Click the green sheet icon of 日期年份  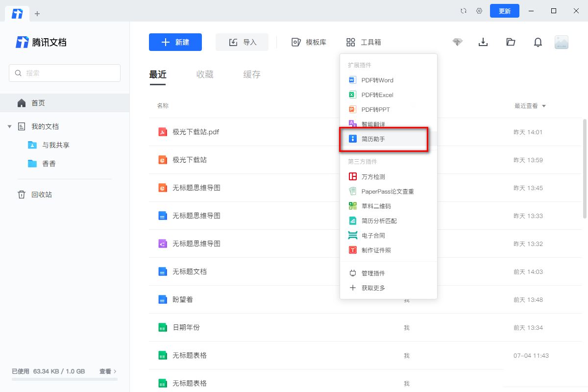coord(163,327)
